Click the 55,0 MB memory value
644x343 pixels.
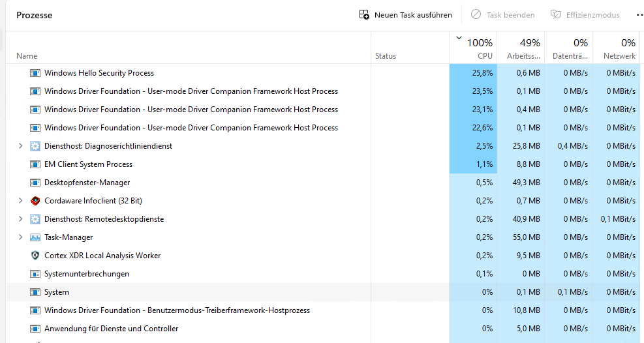click(526, 237)
